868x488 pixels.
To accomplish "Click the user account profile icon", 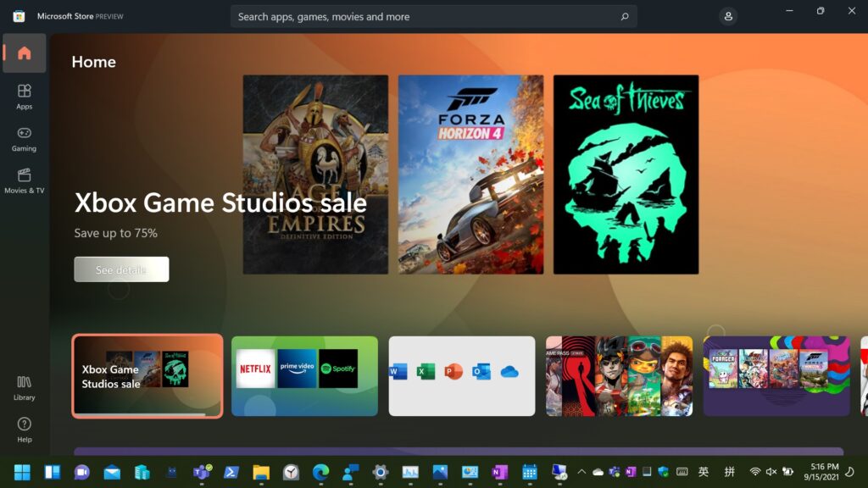I will click(x=728, y=16).
